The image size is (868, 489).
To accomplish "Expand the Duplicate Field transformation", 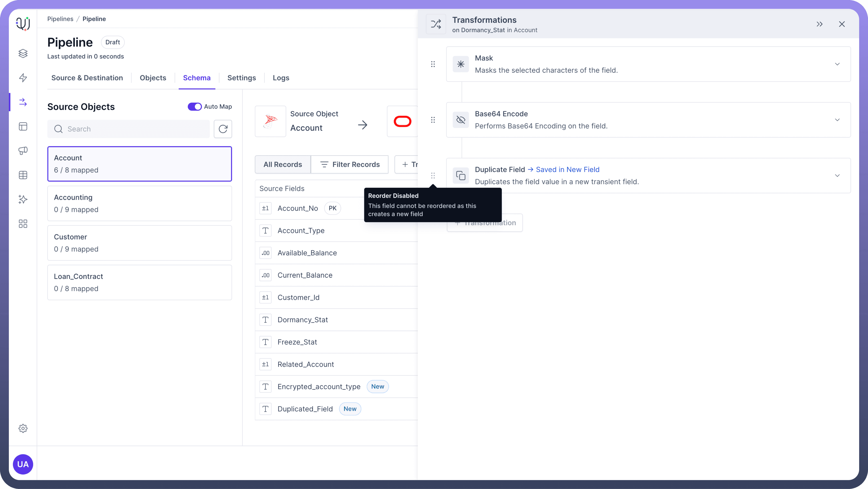I will pyautogui.click(x=837, y=175).
